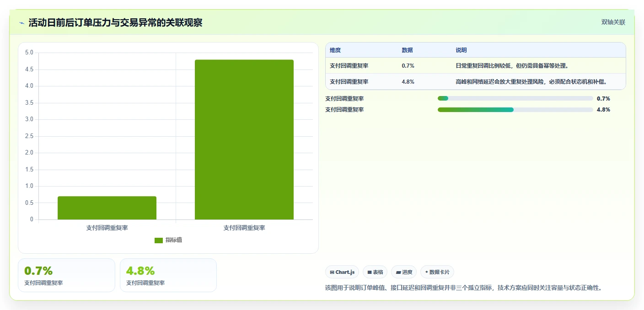The image size is (644, 310).
Task: Click the 数据卡片 label text
Action: click(439, 272)
